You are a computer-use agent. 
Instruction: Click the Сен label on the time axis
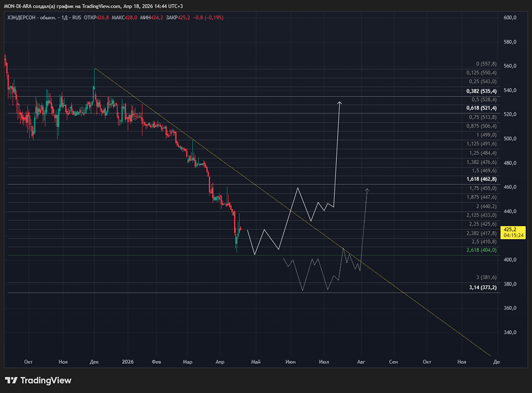[x=393, y=362]
